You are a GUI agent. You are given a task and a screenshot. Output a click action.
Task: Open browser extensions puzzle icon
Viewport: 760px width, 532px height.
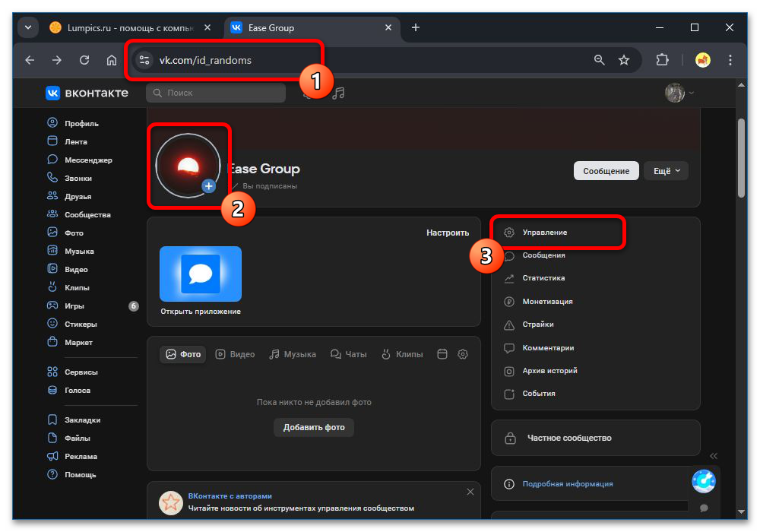pos(662,60)
